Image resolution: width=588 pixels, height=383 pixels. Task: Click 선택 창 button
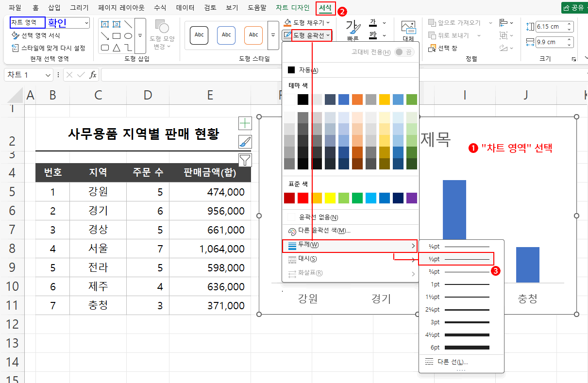tap(443, 48)
